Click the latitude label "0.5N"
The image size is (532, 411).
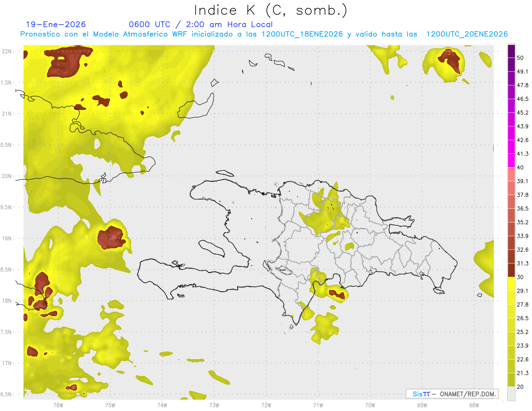(x=6, y=145)
